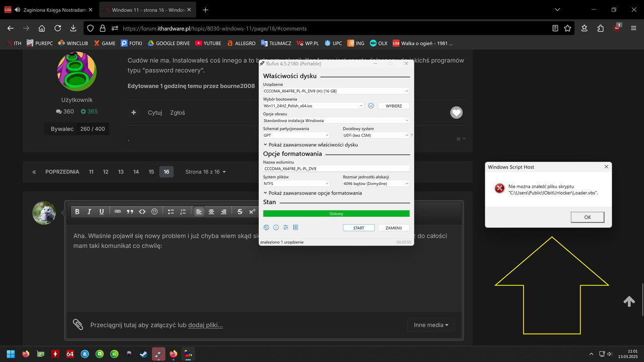Insert a numbered list in the editor
This screenshot has width=644, height=362.
click(183, 212)
